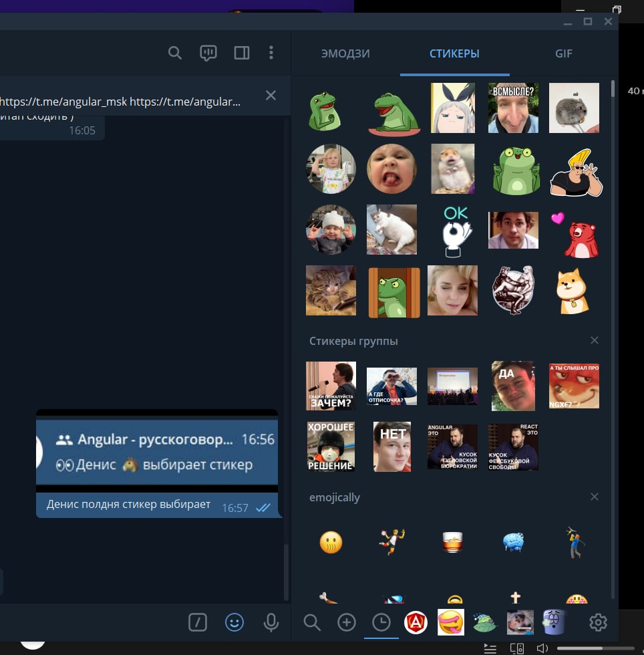The height and width of the screenshot is (655, 644).
Task: Click the microphone voice message icon
Action: [x=271, y=622]
